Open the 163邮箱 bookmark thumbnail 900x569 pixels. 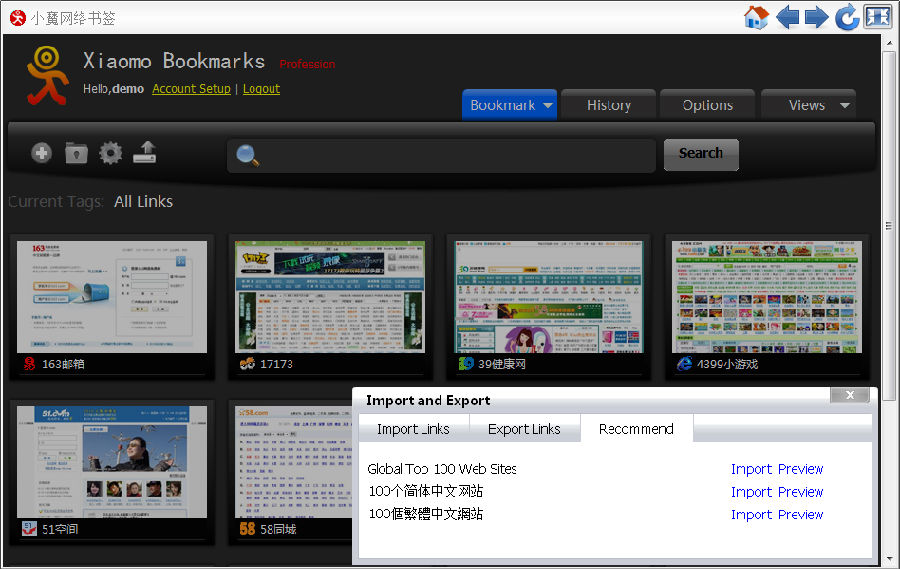112,297
